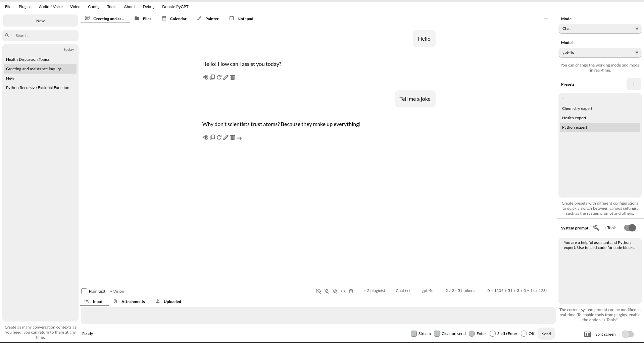Image resolution: width=644 pixels, height=343 pixels.
Task: Toggle the + Tools switch
Action: (x=630, y=228)
